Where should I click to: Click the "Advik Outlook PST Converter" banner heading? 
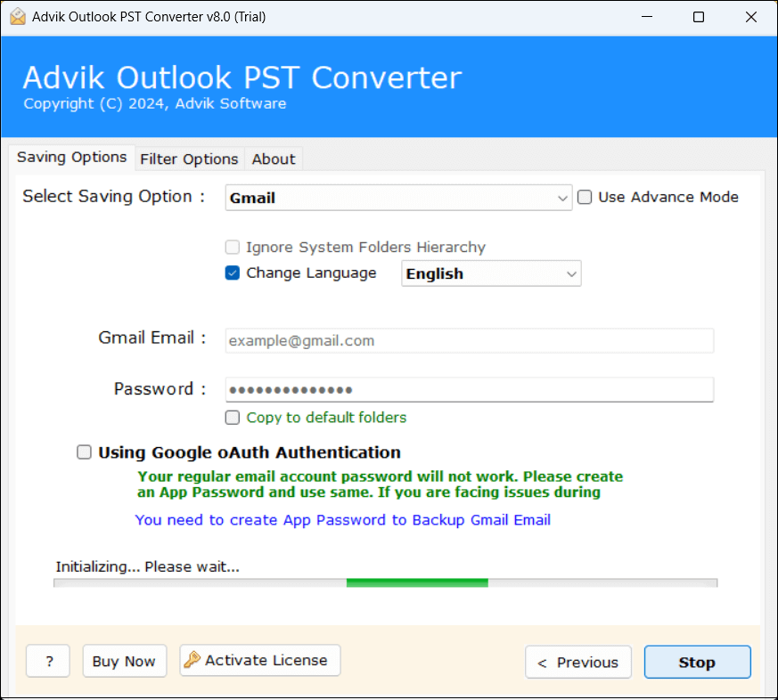[242, 77]
